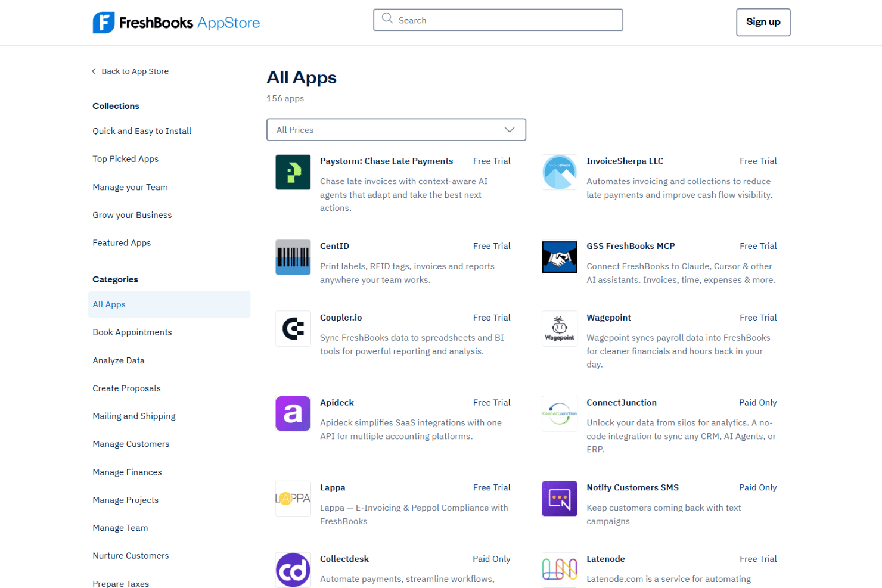Click the back chevron arrow icon
The width and height of the screenshot is (882, 588).
[94, 71]
